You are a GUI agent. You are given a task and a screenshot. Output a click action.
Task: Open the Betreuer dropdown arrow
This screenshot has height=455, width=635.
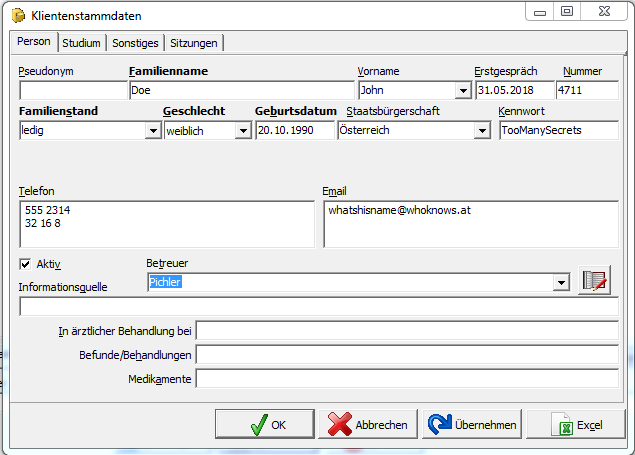coord(561,283)
